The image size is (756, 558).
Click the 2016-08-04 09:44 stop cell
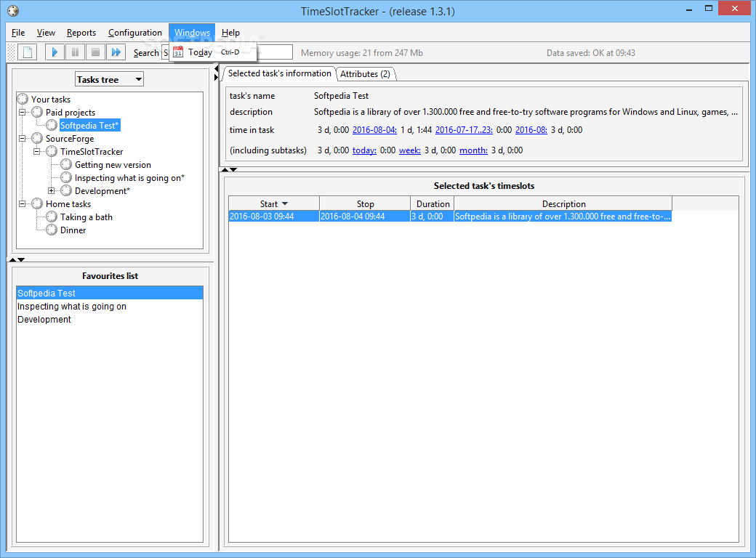[365, 217]
